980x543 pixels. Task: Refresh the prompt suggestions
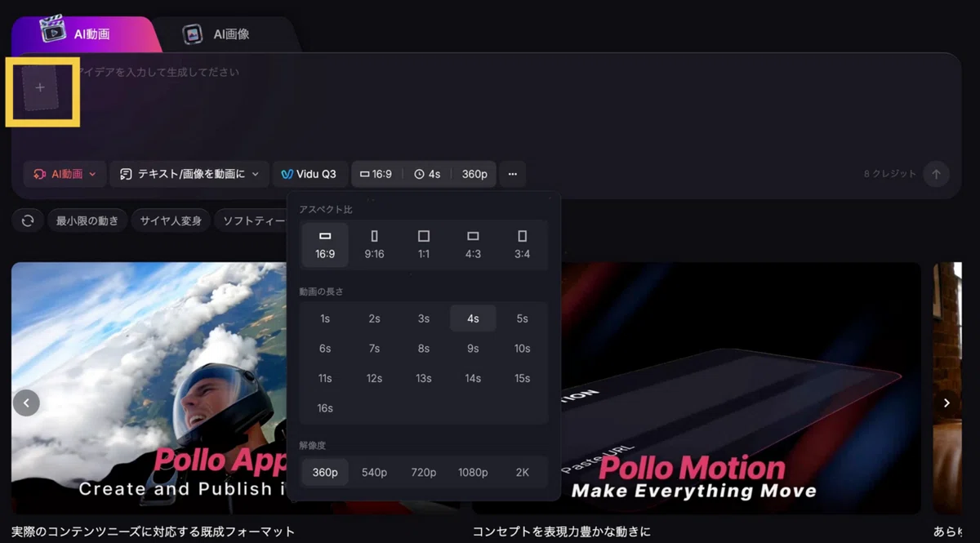pyautogui.click(x=28, y=220)
